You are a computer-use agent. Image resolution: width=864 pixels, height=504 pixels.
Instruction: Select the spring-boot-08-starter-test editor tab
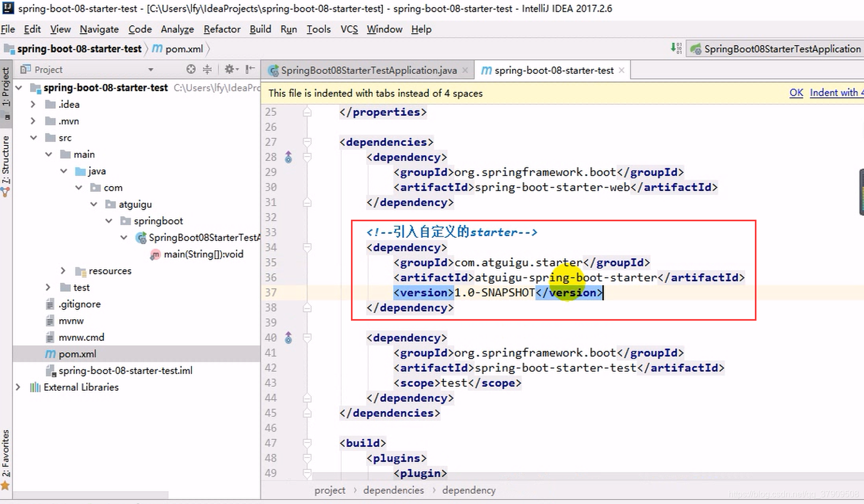click(x=554, y=70)
